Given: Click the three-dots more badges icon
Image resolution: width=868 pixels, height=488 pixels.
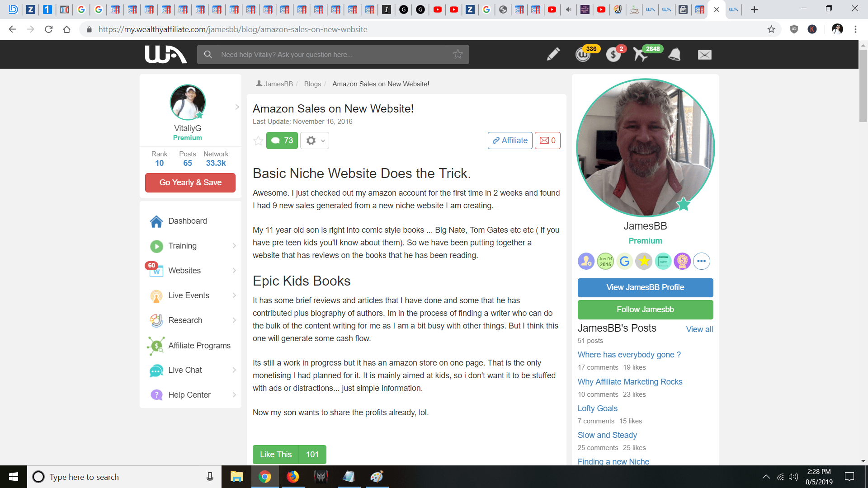Looking at the screenshot, I should click(701, 261).
